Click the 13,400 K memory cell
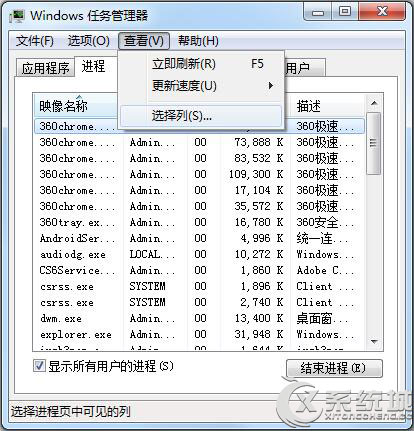The height and width of the screenshot is (431, 414). coord(259,318)
